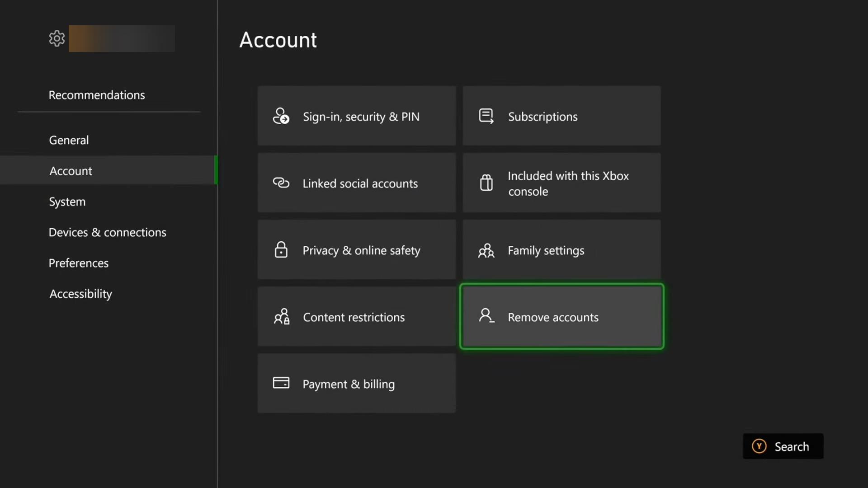Screen dimensions: 868x488
Task: Click the Content restrictions locked-family icon
Action: pos(281,317)
